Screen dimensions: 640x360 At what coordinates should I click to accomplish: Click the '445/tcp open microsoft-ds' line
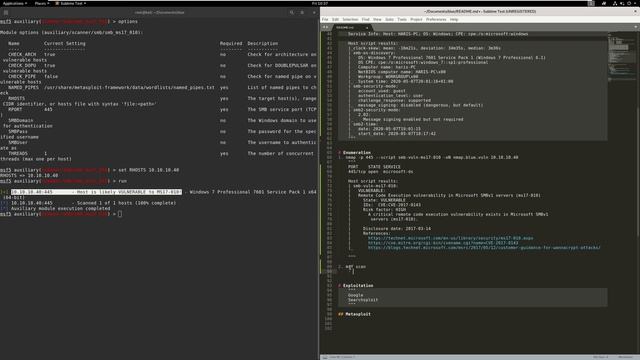click(380, 172)
